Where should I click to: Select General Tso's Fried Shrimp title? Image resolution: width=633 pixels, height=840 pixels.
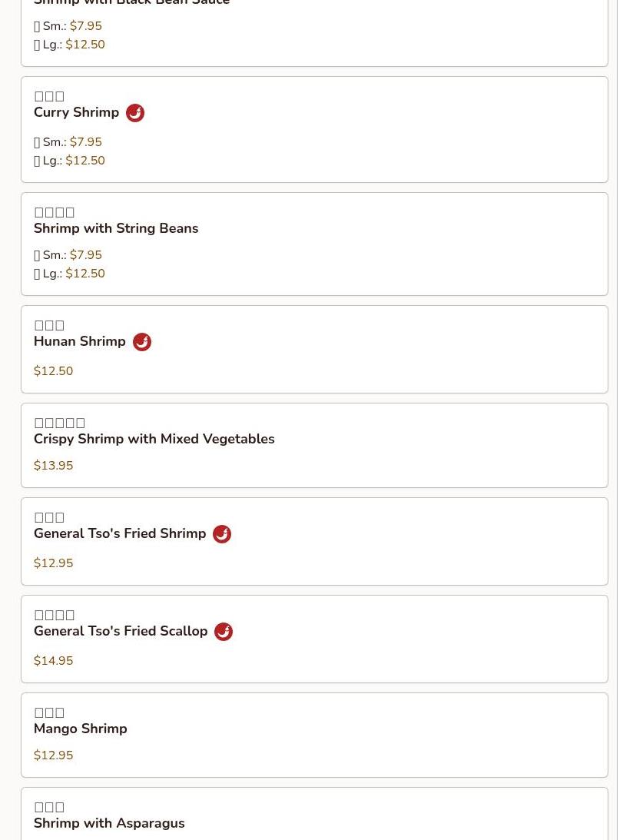tap(119, 533)
